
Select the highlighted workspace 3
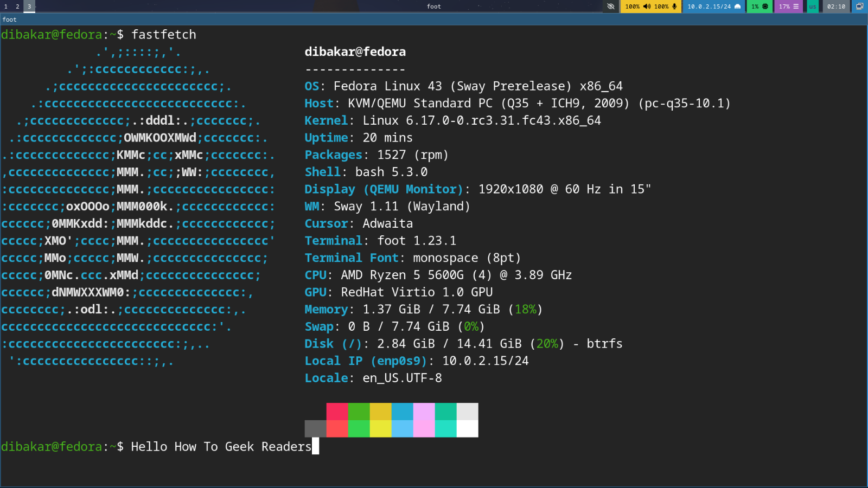coord(30,7)
